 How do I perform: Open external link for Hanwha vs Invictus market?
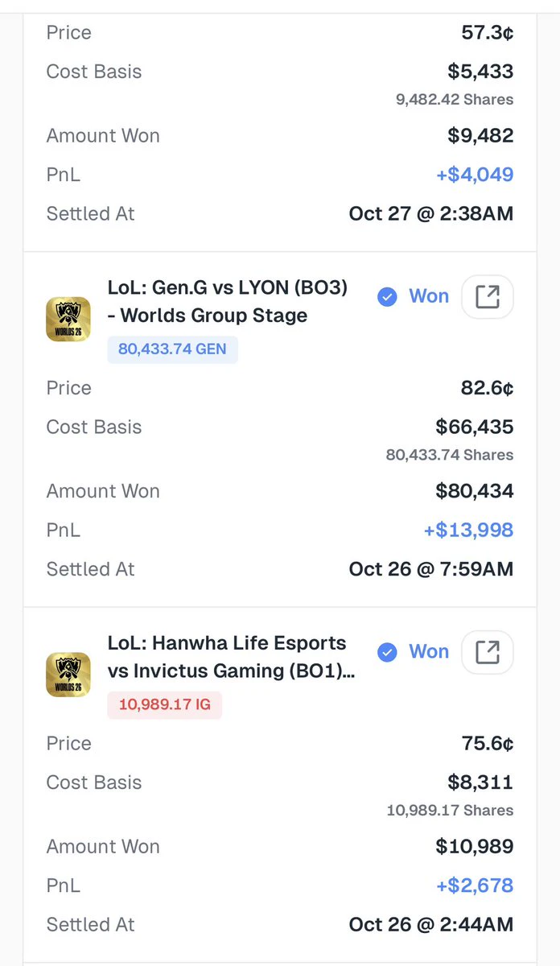488,652
